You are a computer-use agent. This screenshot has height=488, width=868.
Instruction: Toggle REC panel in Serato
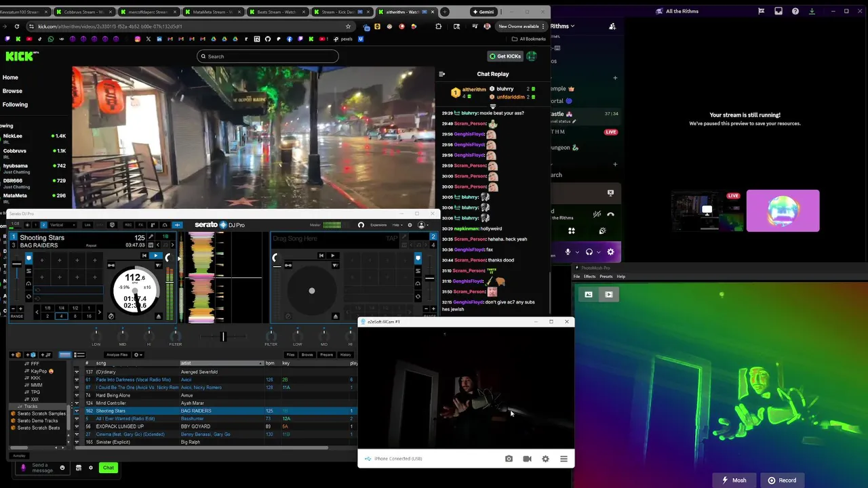coord(128,225)
